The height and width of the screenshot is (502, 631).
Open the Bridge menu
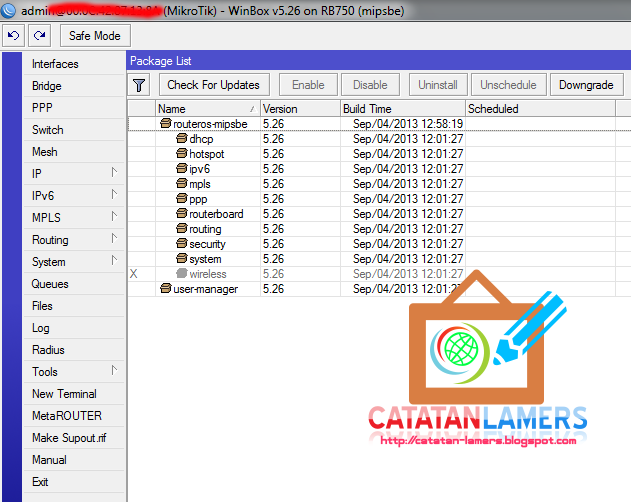coord(74,86)
